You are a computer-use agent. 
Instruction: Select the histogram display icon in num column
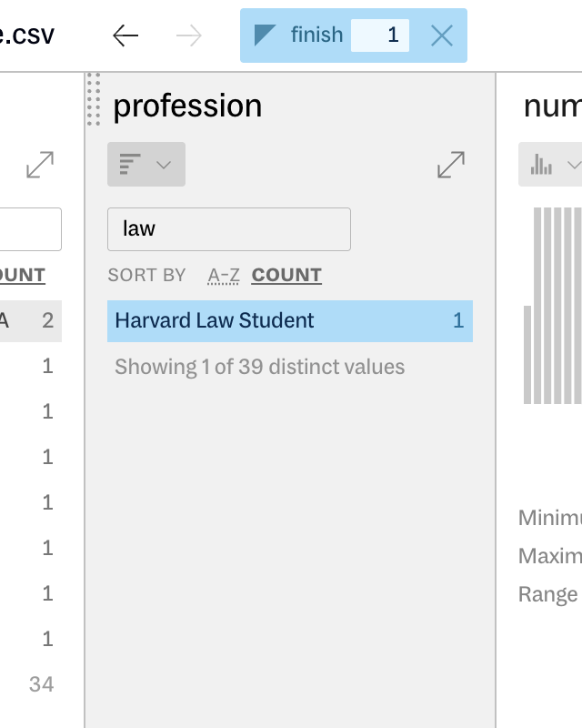click(x=539, y=165)
